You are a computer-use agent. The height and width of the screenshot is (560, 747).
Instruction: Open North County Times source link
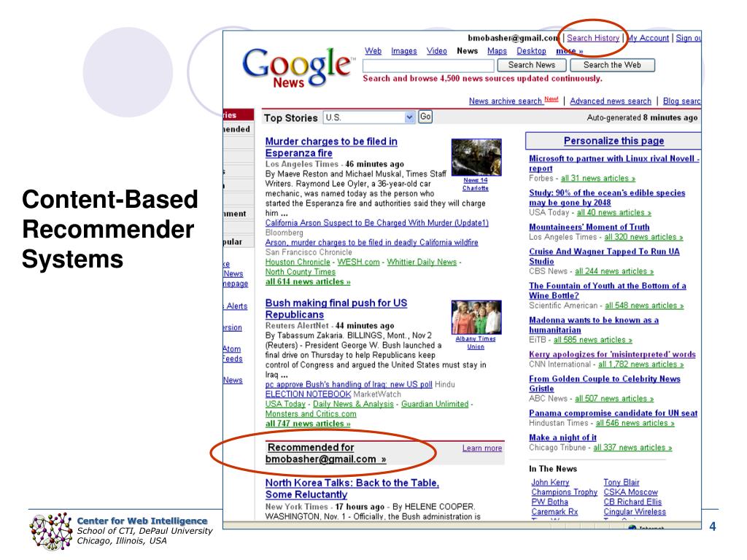300,271
